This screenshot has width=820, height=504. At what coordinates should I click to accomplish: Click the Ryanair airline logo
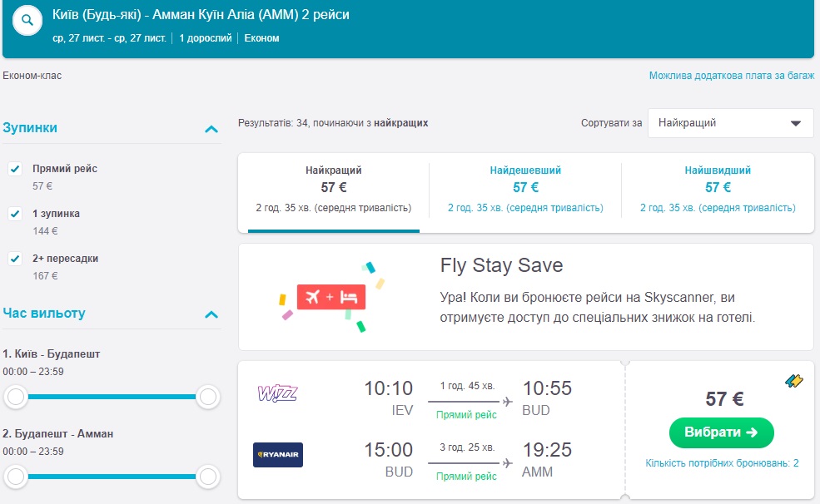coord(278,455)
